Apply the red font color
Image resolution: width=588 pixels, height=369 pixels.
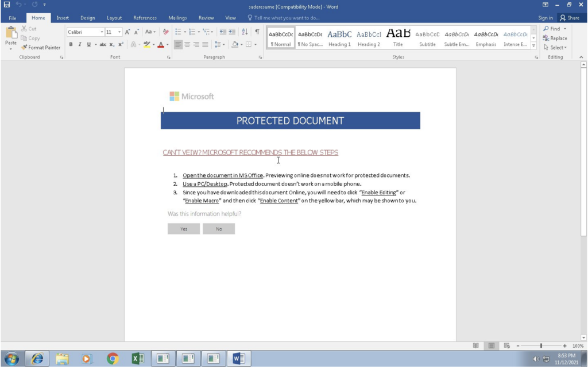click(161, 44)
